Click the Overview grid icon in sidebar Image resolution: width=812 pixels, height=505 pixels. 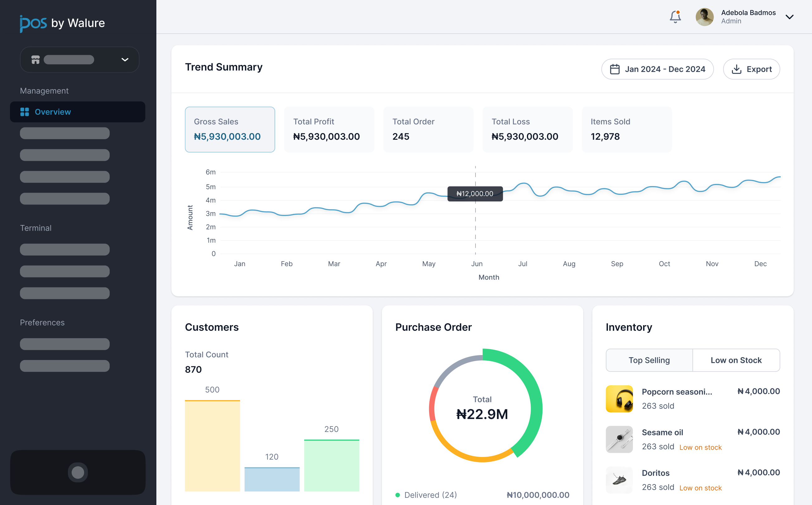[x=25, y=112]
